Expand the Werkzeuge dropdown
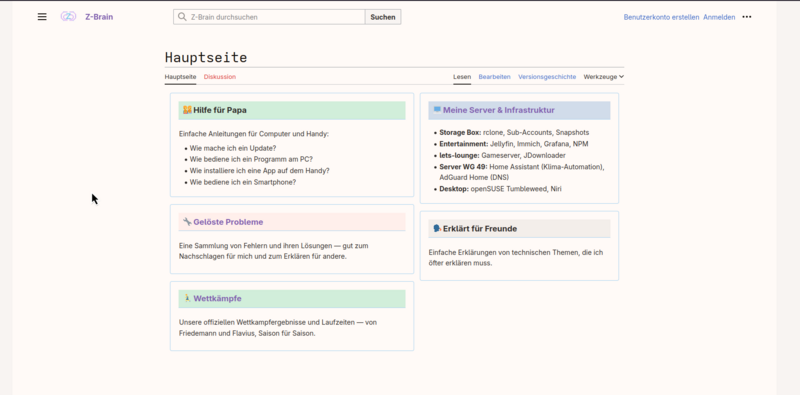This screenshot has height=395, width=800. 604,77
